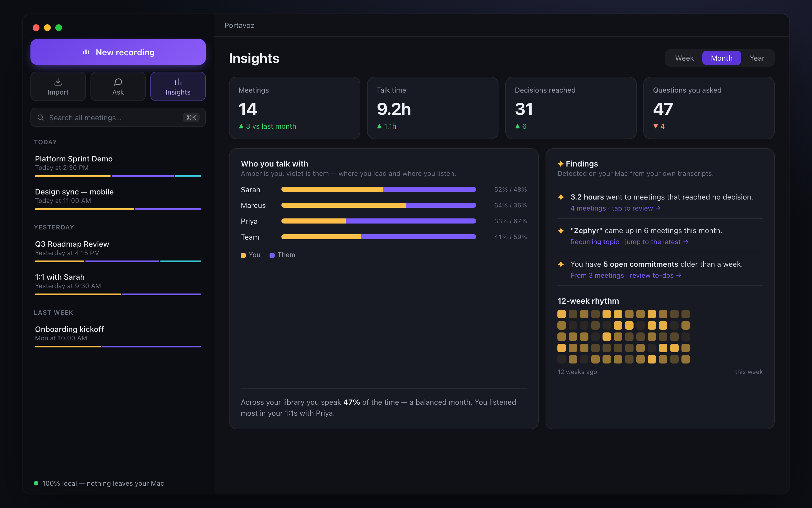The width and height of the screenshot is (812, 508).
Task: Open the 1:1 with Sarah meeting
Action: 118,284
